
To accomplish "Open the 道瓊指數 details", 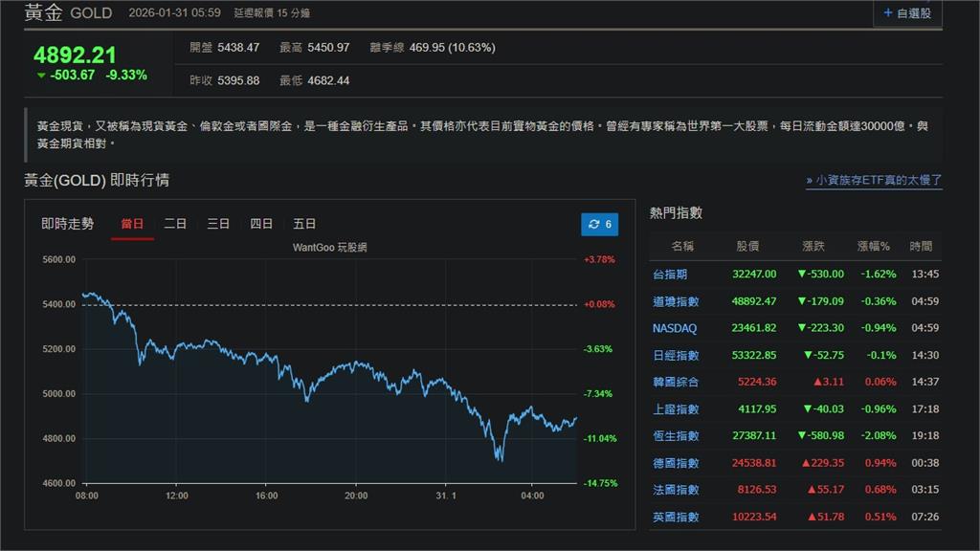I will [x=675, y=300].
